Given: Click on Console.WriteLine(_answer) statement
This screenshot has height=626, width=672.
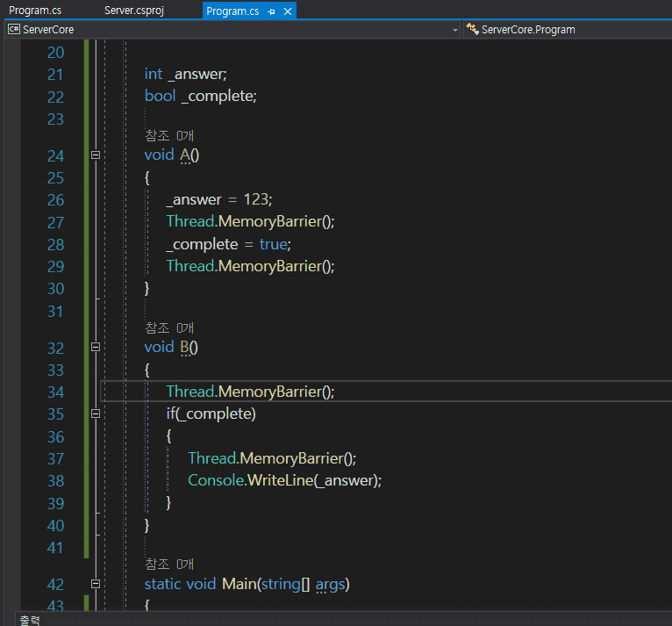Looking at the screenshot, I should [x=284, y=480].
